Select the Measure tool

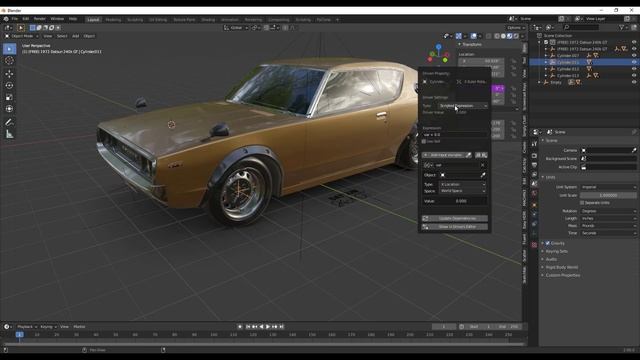coord(9,134)
